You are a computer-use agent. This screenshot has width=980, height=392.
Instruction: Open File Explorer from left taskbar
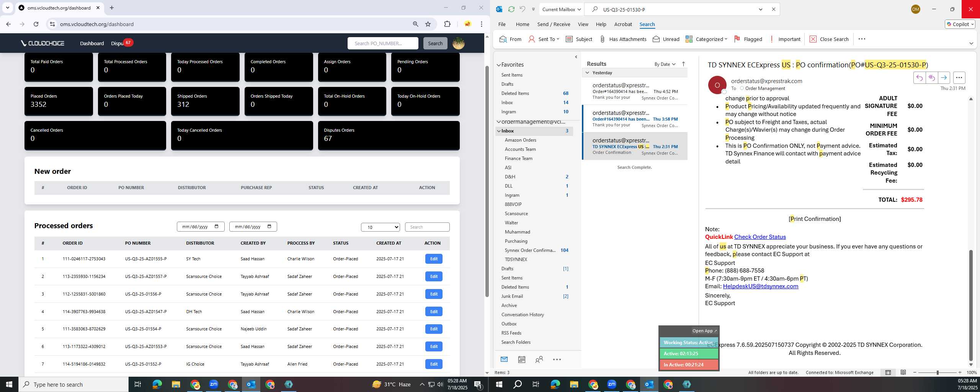pyautogui.click(x=176, y=384)
